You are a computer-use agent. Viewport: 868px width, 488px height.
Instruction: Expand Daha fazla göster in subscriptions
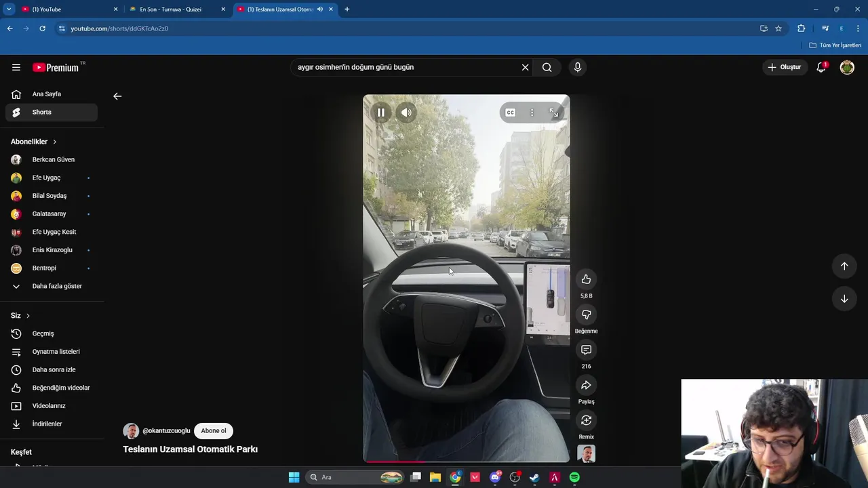(x=52, y=286)
